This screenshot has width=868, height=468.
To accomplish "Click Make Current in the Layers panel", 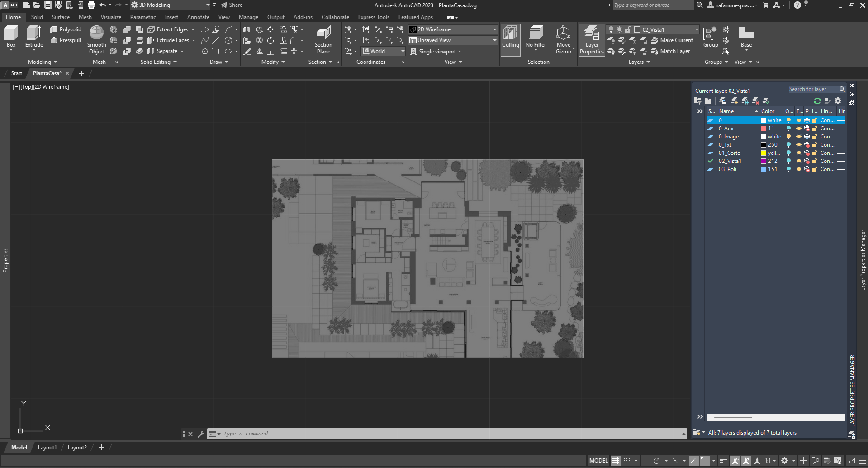I will [x=673, y=40].
